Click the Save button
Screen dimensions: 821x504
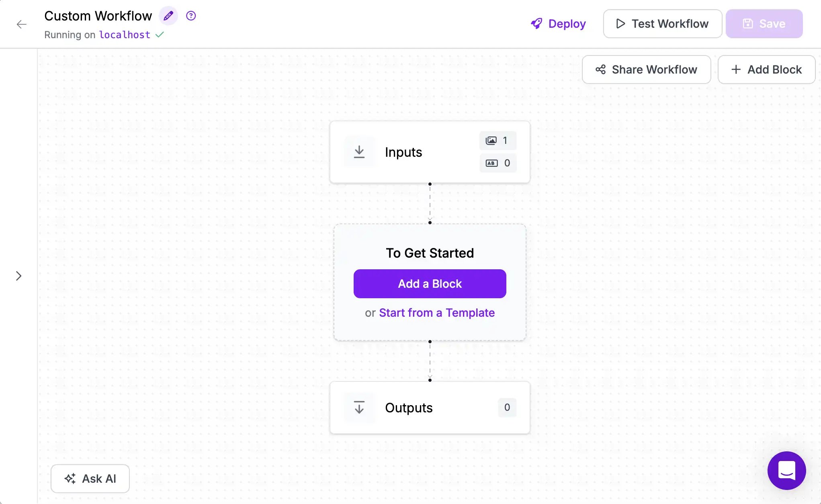click(764, 24)
